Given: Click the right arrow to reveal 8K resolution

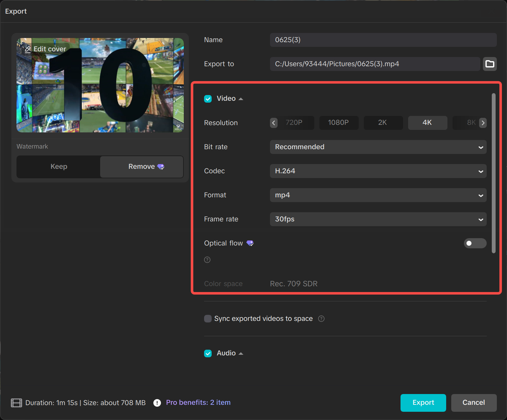Looking at the screenshot, I should coord(483,123).
